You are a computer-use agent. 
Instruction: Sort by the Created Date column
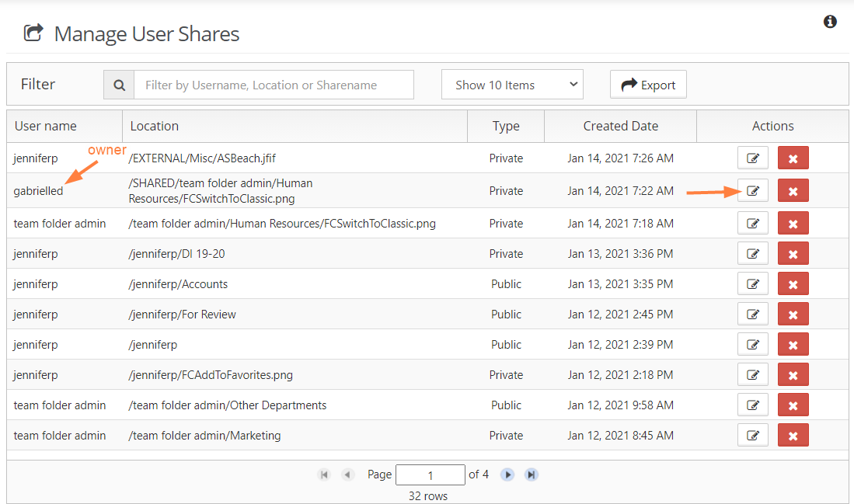tap(620, 126)
